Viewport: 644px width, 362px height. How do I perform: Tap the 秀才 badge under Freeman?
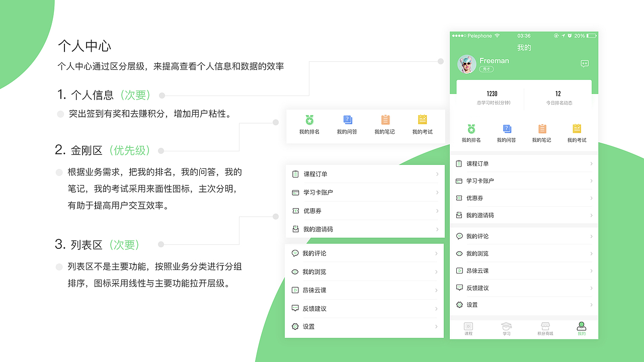click(x=486, y=69)
